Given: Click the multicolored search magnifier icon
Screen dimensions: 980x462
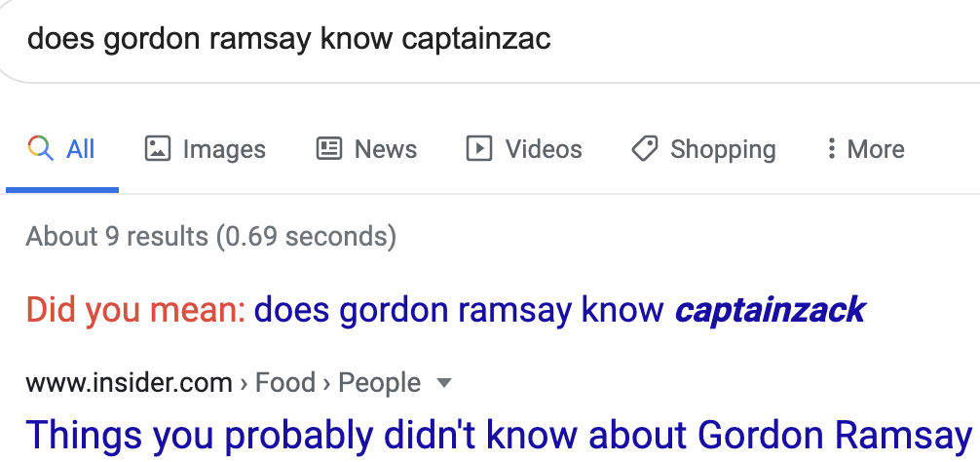Looking at the screenshot, I should coord(41,149).
